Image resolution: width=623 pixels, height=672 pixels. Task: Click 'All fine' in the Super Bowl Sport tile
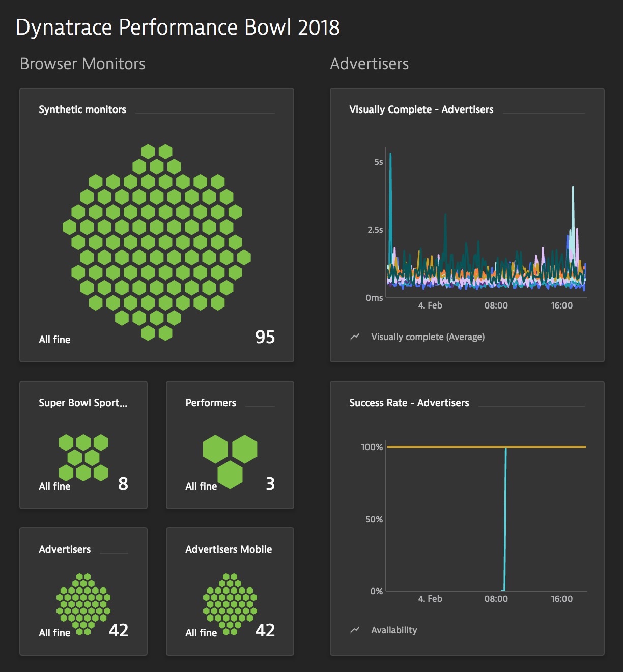(54, 486)
